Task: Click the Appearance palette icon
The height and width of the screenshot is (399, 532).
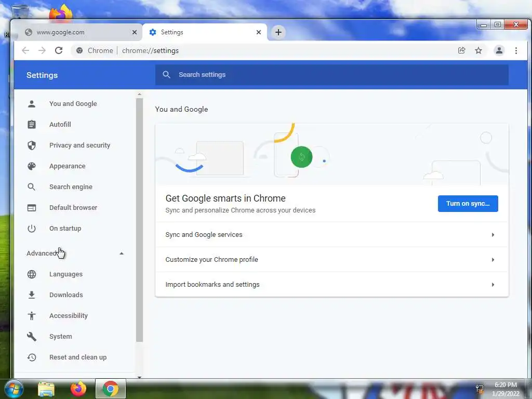Action: pyautogui.click(x=32, y=166)
